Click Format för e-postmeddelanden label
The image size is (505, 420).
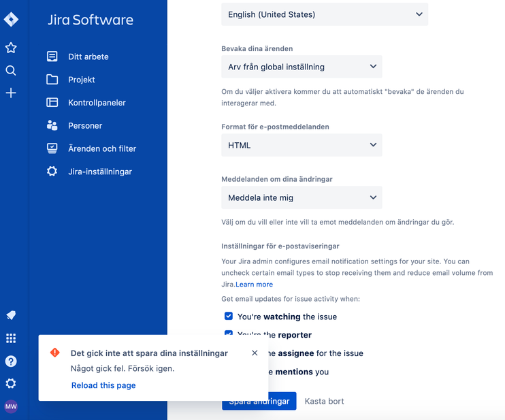click(275, 127)
